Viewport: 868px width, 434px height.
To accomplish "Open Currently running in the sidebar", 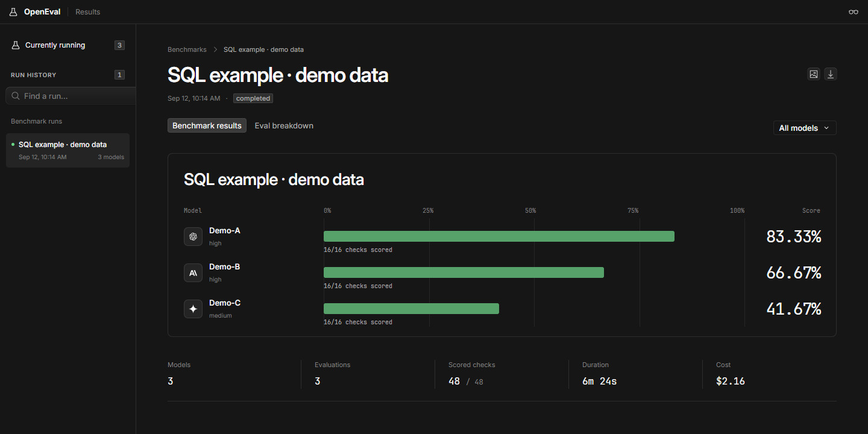I will coord(68,45).
